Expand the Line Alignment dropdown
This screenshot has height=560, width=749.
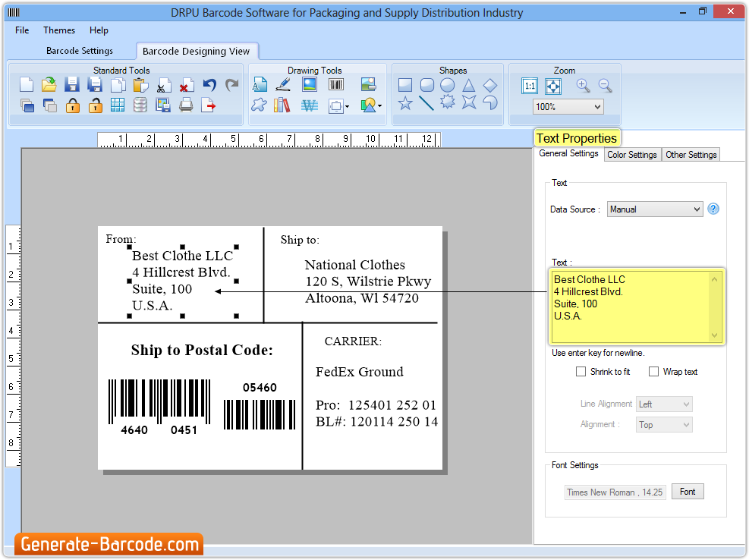tap(663, 404)
